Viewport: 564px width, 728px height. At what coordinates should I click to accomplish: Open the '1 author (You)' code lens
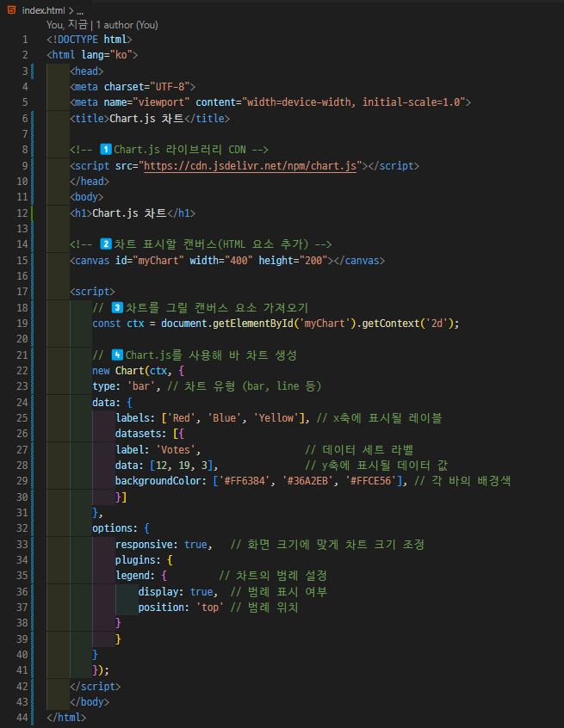(x=127, y=25)
